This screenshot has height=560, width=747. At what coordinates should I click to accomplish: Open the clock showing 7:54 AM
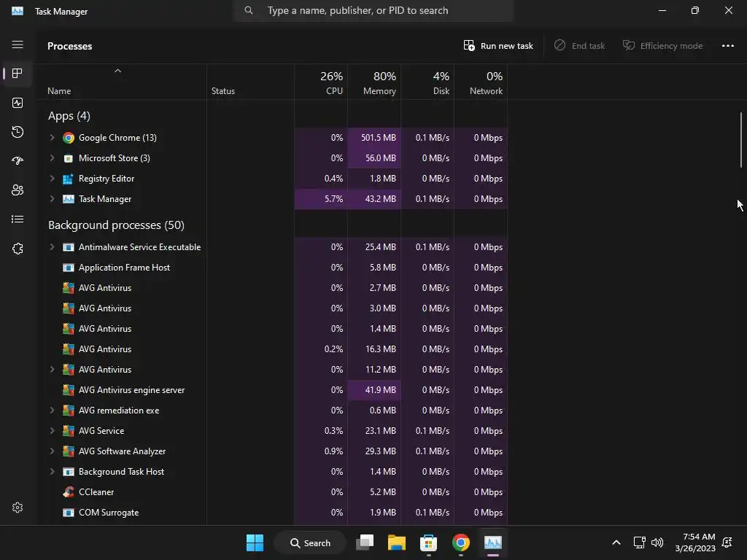[695, 542]
